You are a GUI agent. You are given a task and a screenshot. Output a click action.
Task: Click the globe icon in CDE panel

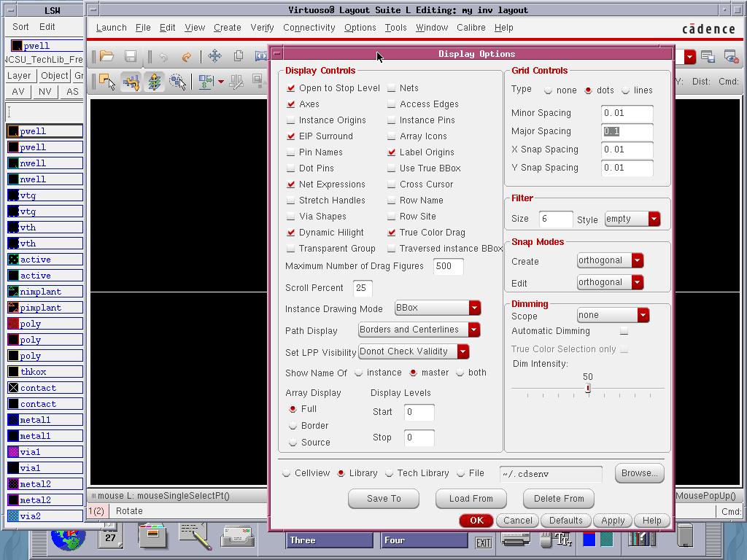coord(68,540)
